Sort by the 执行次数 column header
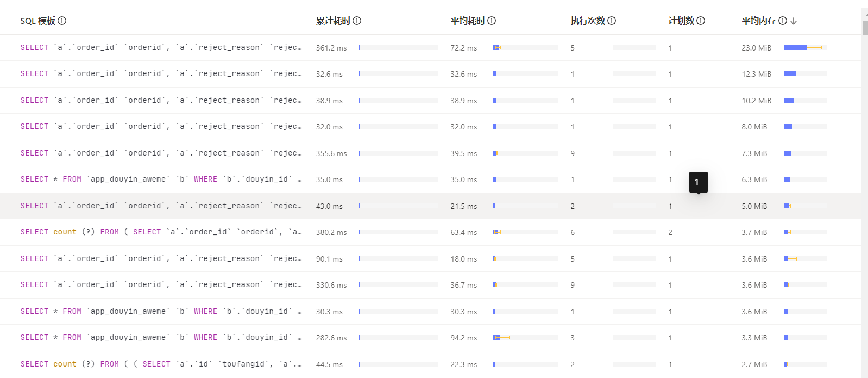Image resolution: width=868 pixels, height=378 pixels. [x=588, y=21]
